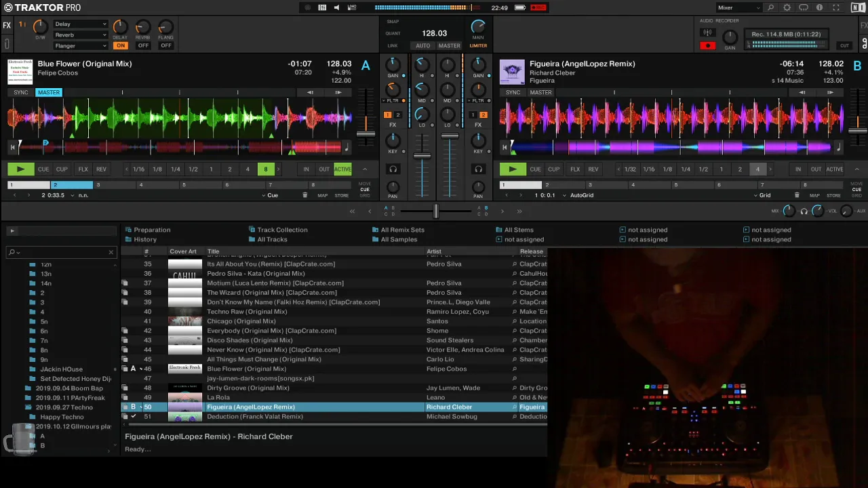Open Preferences with the gear icon

787,7
